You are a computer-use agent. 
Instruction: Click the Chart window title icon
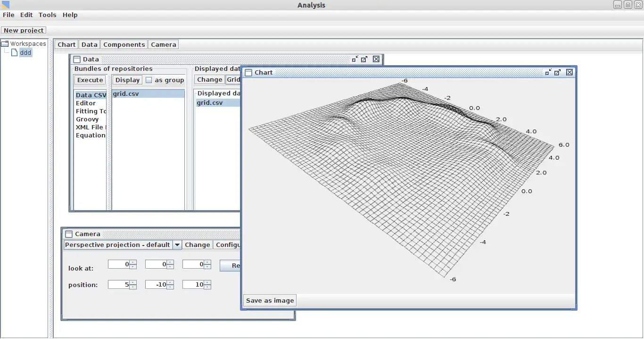click(248, 73)
